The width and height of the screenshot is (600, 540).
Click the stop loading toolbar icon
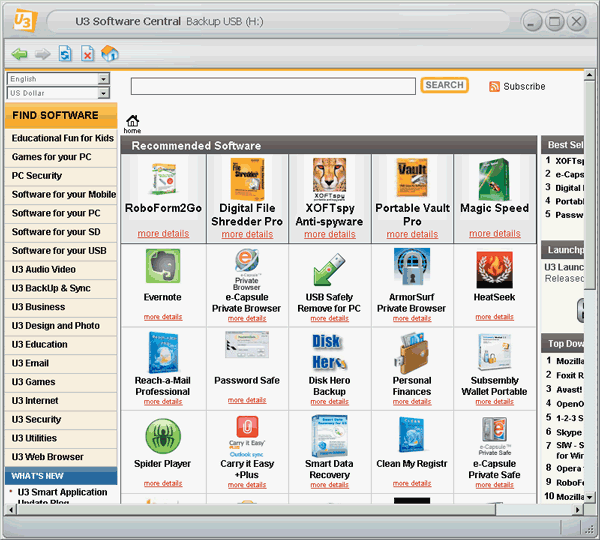pyautogui.click(x=87, y=53)
